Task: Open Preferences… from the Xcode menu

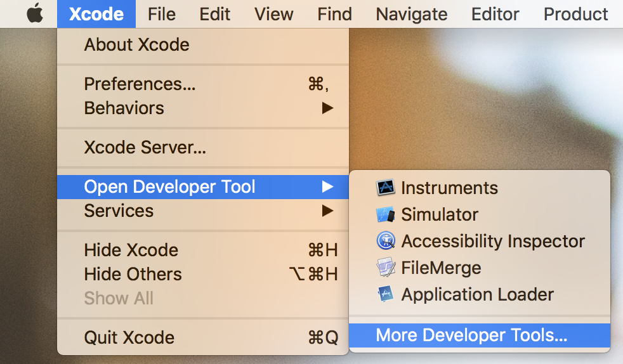Action: (140, 84)
